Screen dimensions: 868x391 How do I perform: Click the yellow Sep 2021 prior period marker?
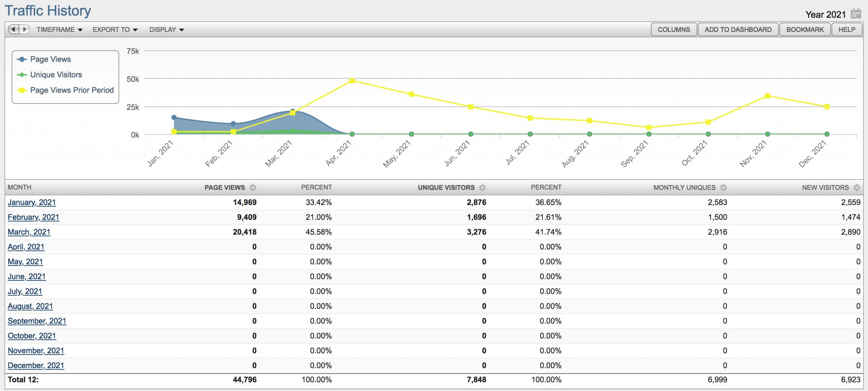point(649,128)
